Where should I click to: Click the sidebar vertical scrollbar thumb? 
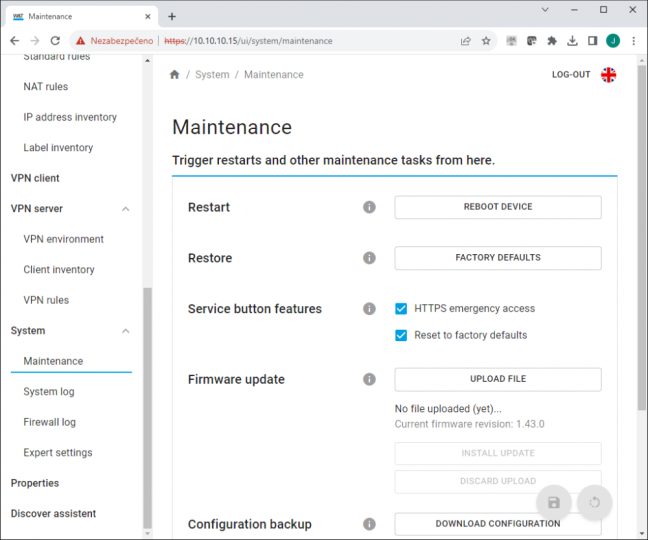tap(148, 408)
